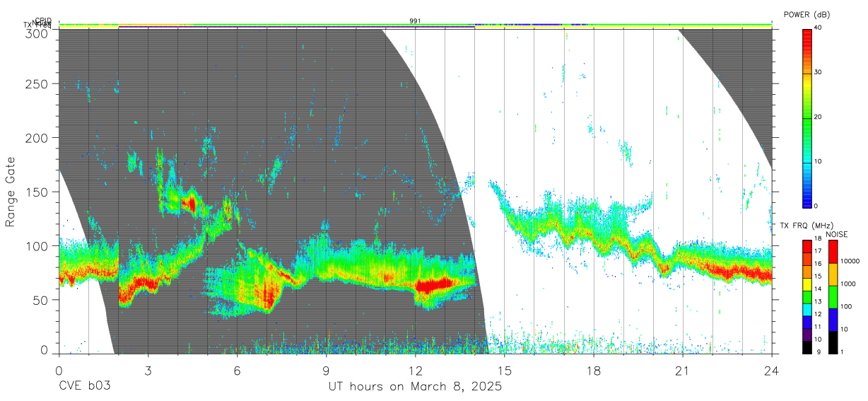The width and height of the screenshot is (868, 401).
Task: Click the 200 tick label on Range Gate axis
Action: 37,137
